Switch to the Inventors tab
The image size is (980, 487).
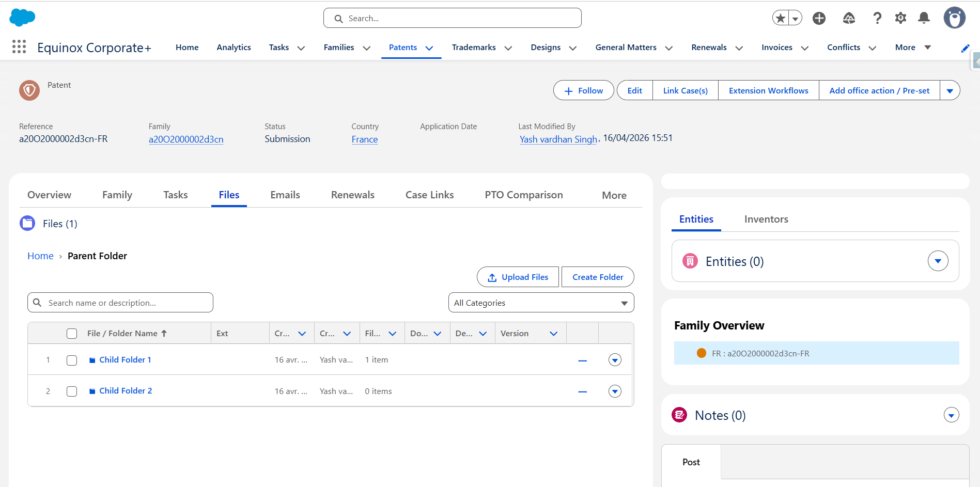tap(766, 219)
